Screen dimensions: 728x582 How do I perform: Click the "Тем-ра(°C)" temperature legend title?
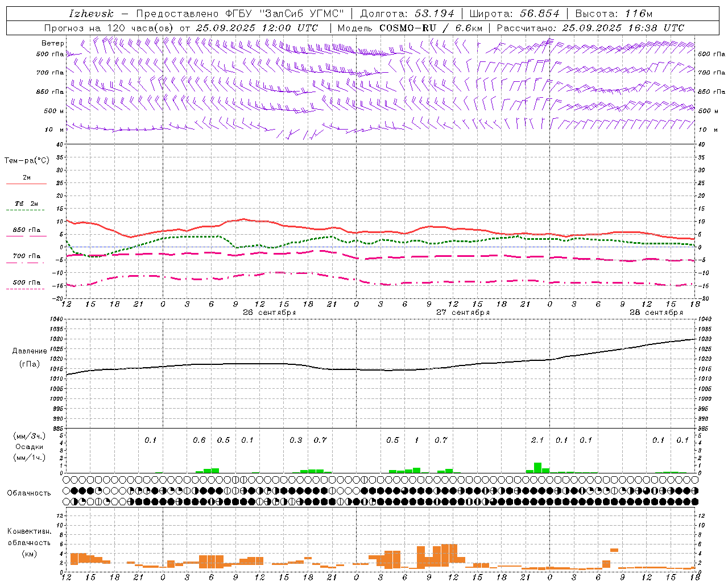pos(27,161)
